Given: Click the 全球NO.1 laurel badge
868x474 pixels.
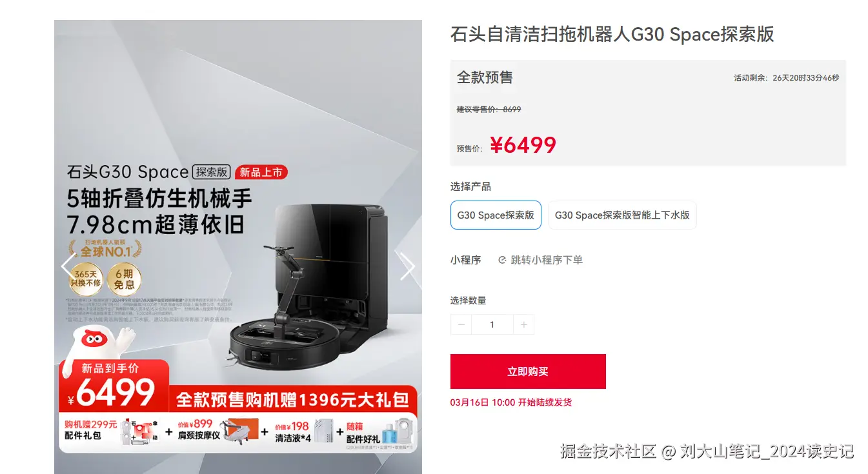Looking at the screenshot, I should click(105, 250).
